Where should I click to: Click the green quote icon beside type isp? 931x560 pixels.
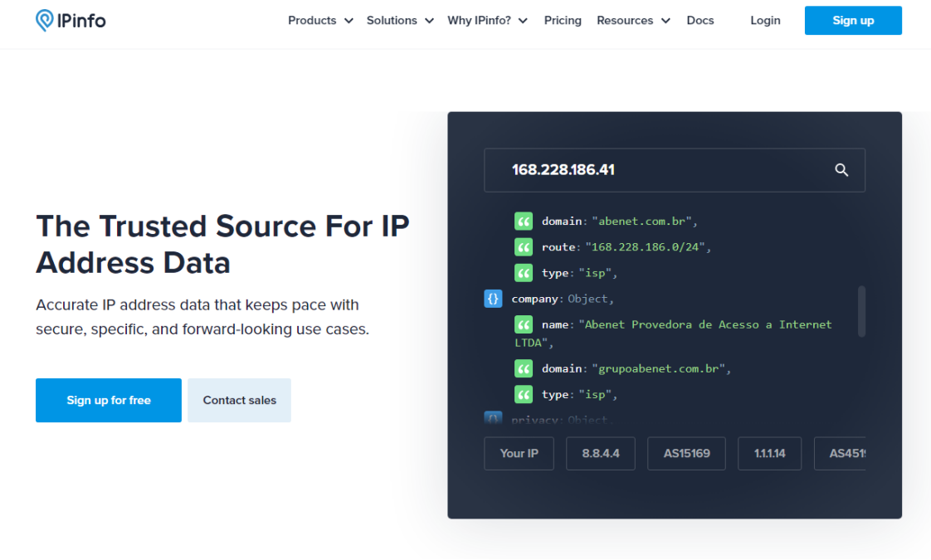[x=523, y=272]
